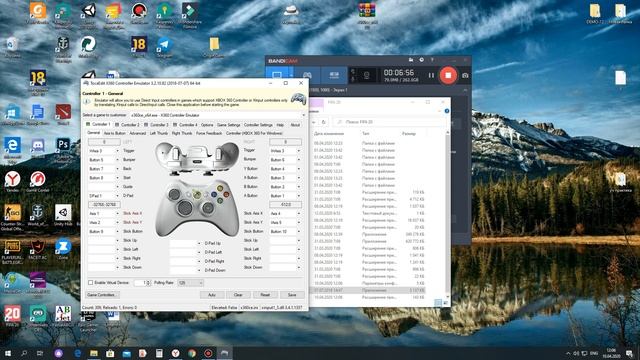Open Microsoft Edge desktop shortcut

(x=12, y=148)
